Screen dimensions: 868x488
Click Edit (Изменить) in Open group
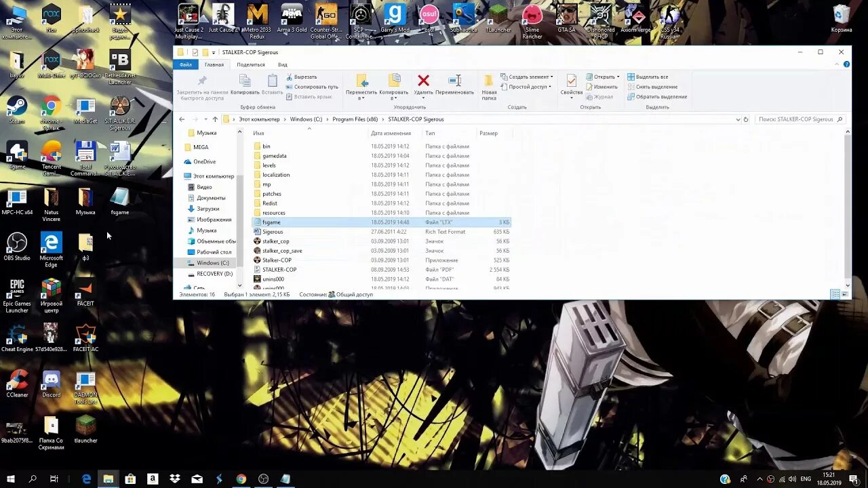[601, 87]
